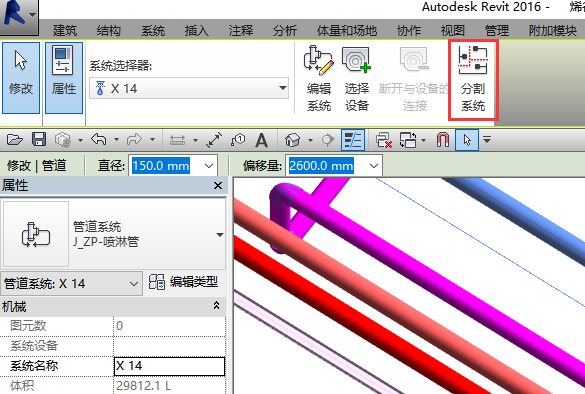Expand the Offset 2600.0 mm dropdown
The height and width of the screenshot is (394, 585).
[x=374, y=166]
